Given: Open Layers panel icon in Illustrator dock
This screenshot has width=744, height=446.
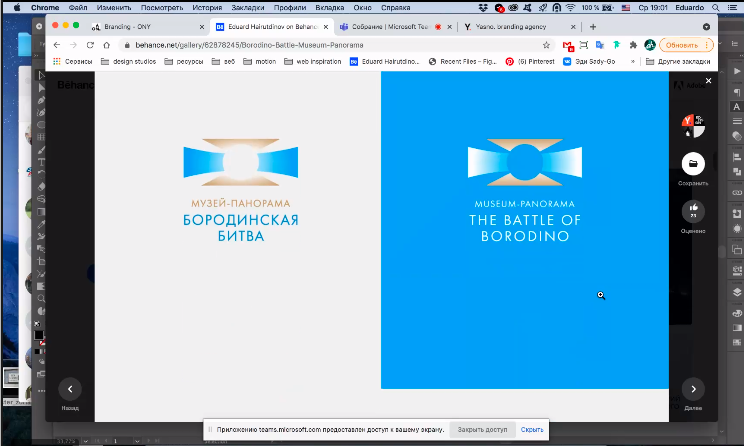Looking at the screenshot, I should coord(737,292).
